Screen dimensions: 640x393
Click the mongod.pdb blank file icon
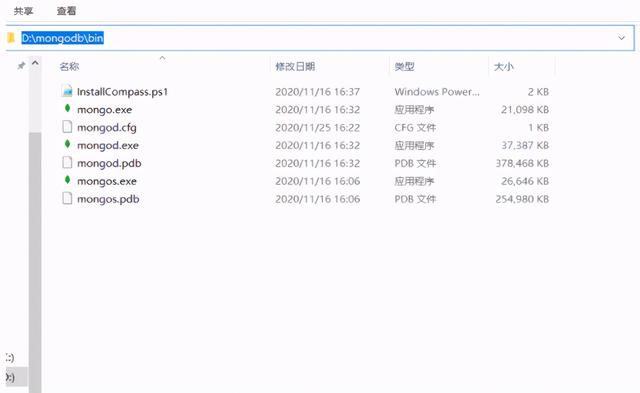pyautogui.click(x=67, y=163)
